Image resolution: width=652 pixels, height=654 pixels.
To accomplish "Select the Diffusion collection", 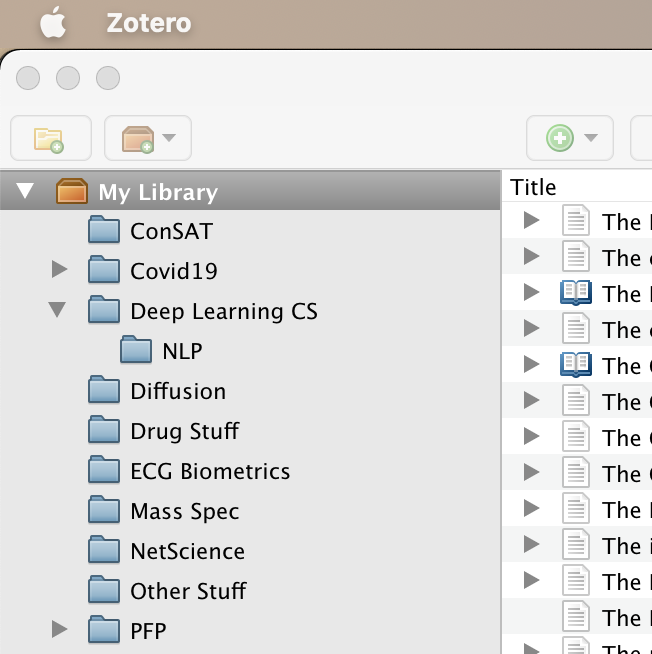I will coord(177,391).
